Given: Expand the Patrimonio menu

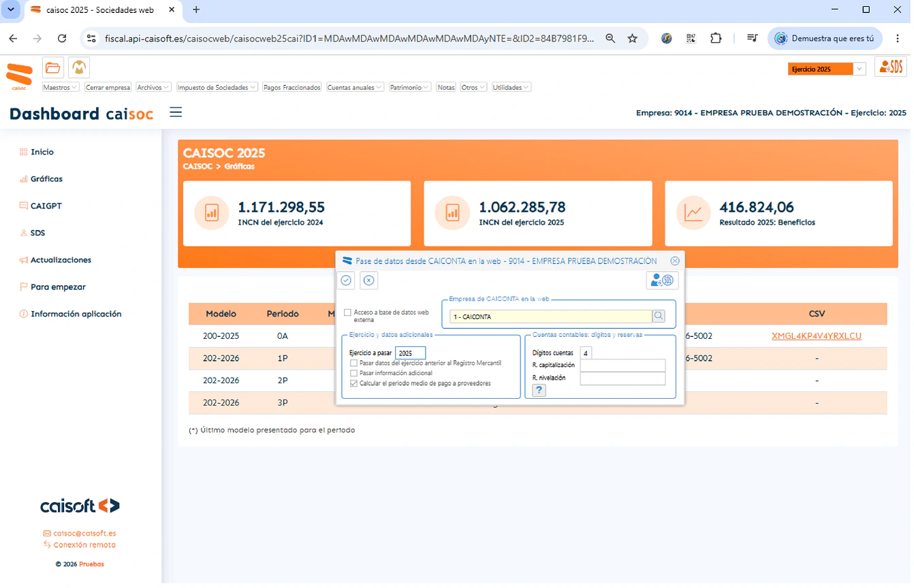Looking at the screenshot, I should point(410,87).
